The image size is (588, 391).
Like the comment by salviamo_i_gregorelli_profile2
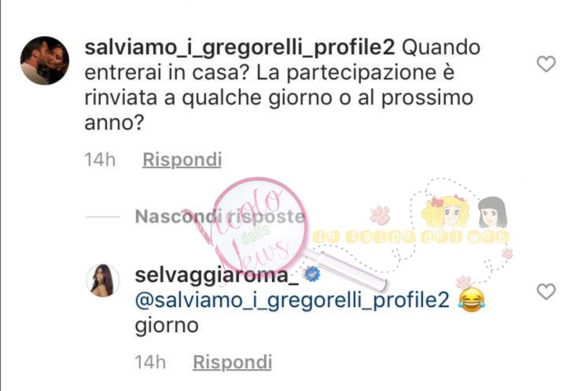546,64
